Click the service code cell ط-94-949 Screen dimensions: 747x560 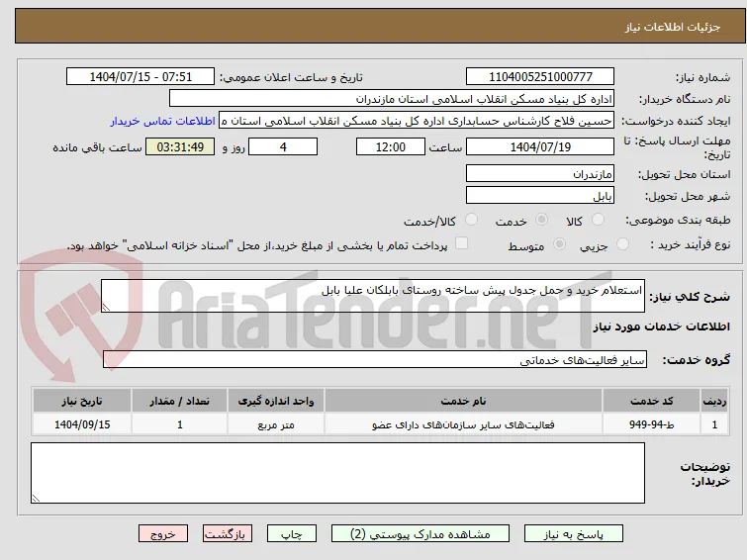point(651,424)
